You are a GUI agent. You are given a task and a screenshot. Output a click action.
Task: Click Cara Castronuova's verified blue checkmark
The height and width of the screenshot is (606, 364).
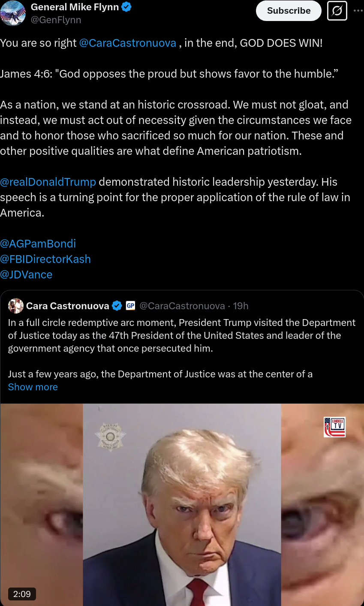click(117, 306)
